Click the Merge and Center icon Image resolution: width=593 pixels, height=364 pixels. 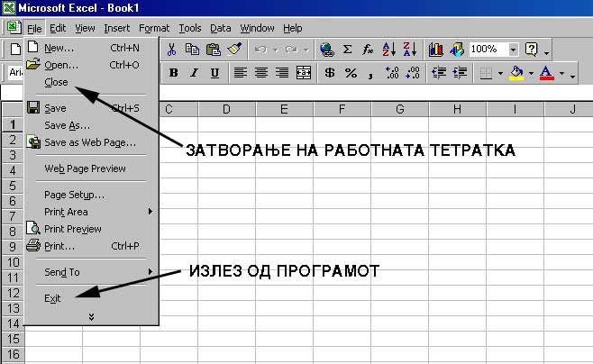[304, 73]
